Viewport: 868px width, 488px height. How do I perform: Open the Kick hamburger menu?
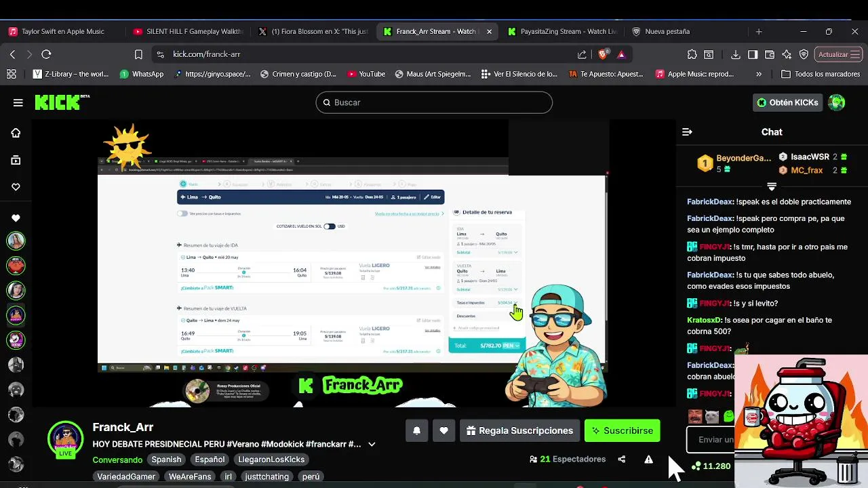pyautogui.click(x=18, y=103)
